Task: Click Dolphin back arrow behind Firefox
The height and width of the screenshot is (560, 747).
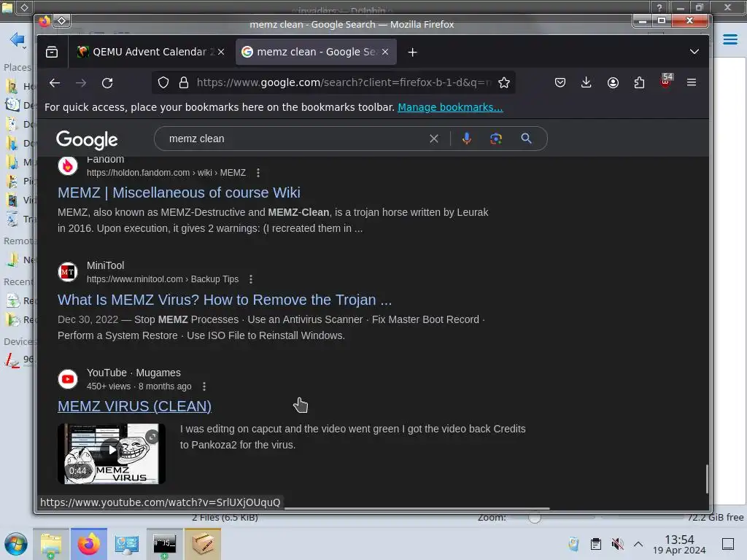Action: (x=18, y=39)
